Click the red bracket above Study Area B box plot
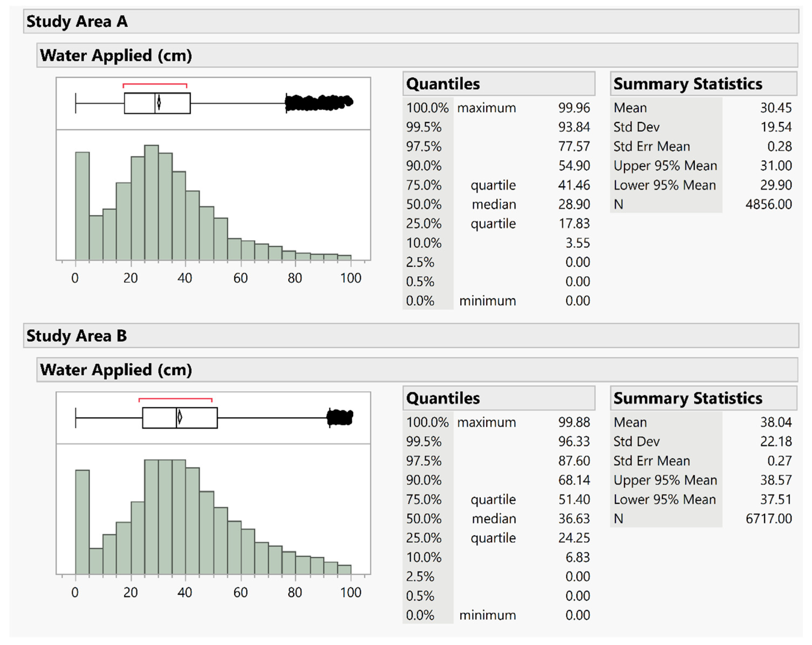Viewport: 812px width, 645px height. [x=176, y=398]
